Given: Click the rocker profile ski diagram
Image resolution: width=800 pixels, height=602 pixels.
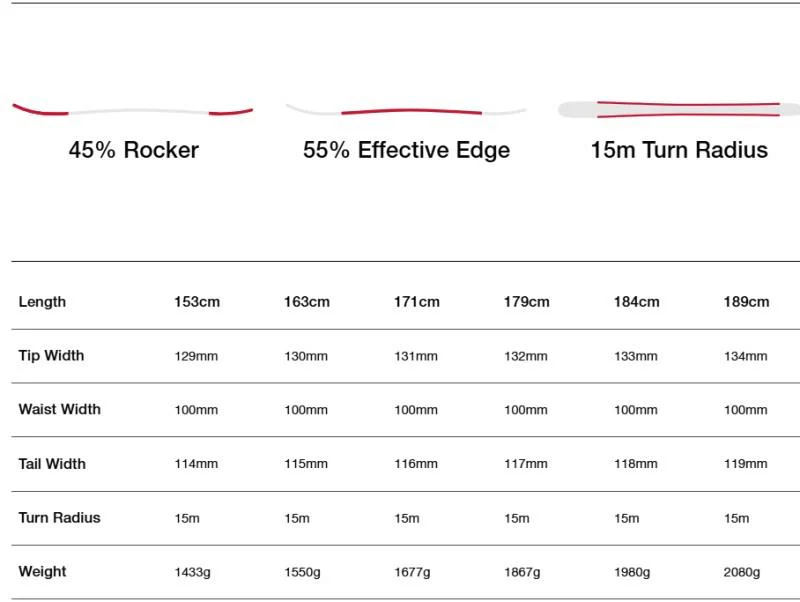Looking at the screenshot, I should tap(133, 110).
